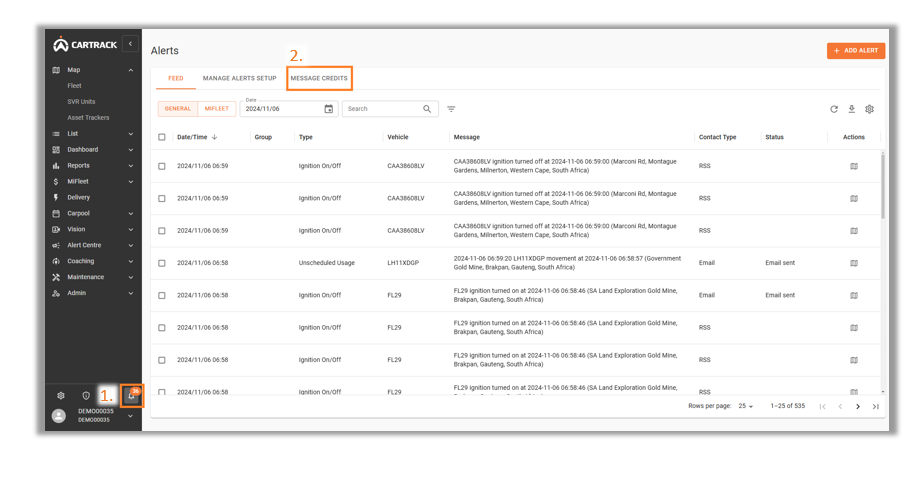Expand the Dashboard section chevron

click(x=131, y=150)
